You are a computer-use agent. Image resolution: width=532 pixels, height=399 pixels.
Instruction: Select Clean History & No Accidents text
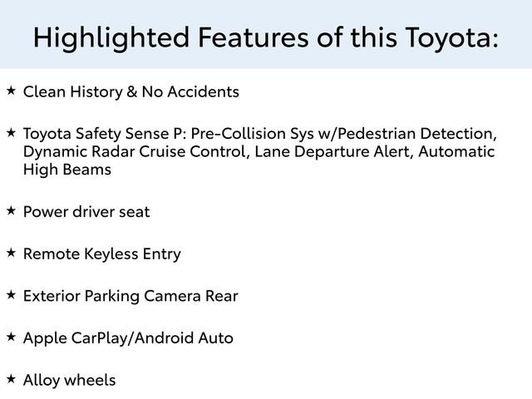[131, 92]
